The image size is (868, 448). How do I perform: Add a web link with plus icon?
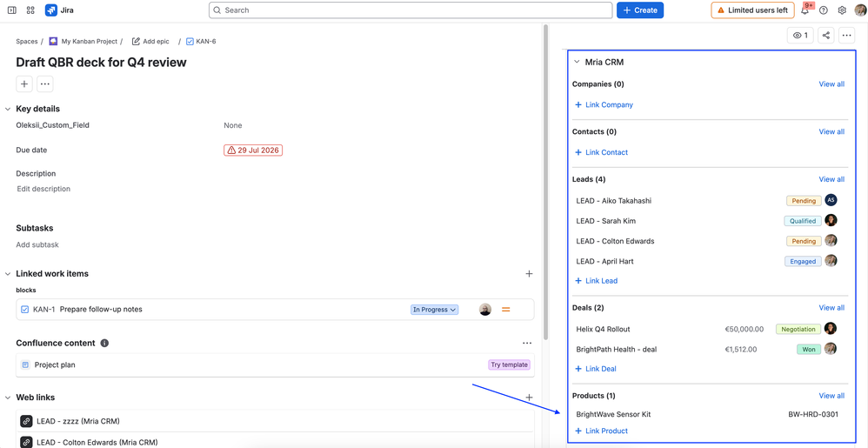pos(529,397)
